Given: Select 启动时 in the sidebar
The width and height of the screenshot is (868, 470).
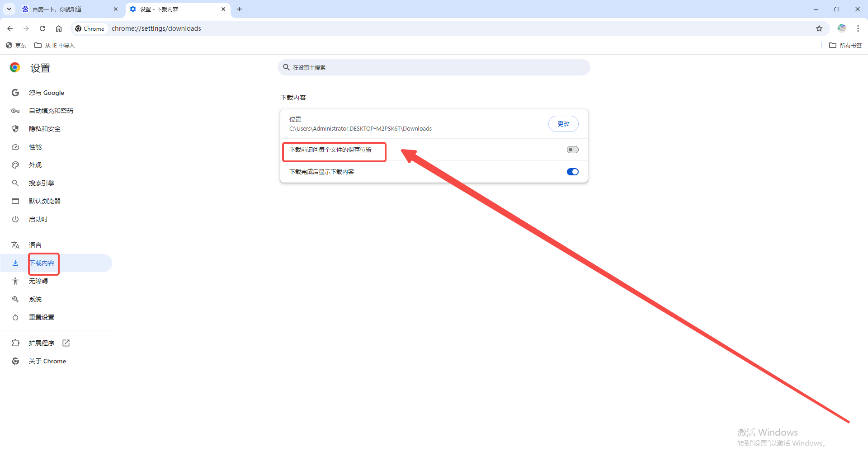Looking at the screenshot, I should click(38, 219).
